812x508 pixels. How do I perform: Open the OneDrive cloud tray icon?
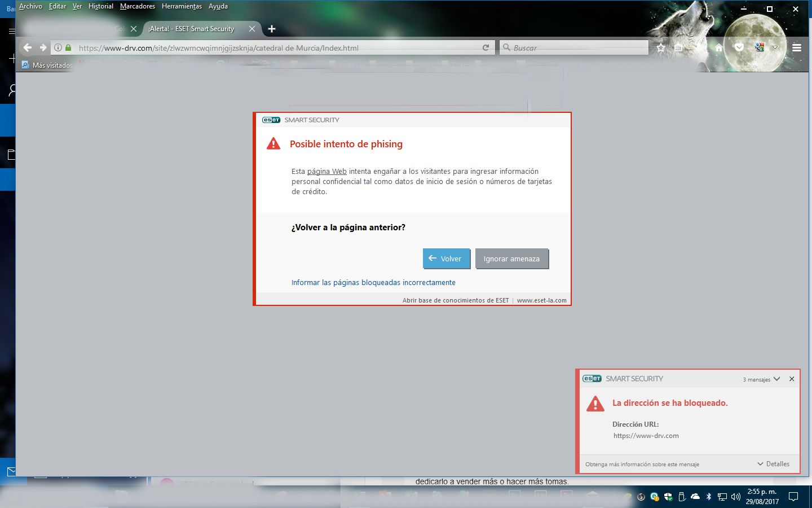click(x=695, y=497)
